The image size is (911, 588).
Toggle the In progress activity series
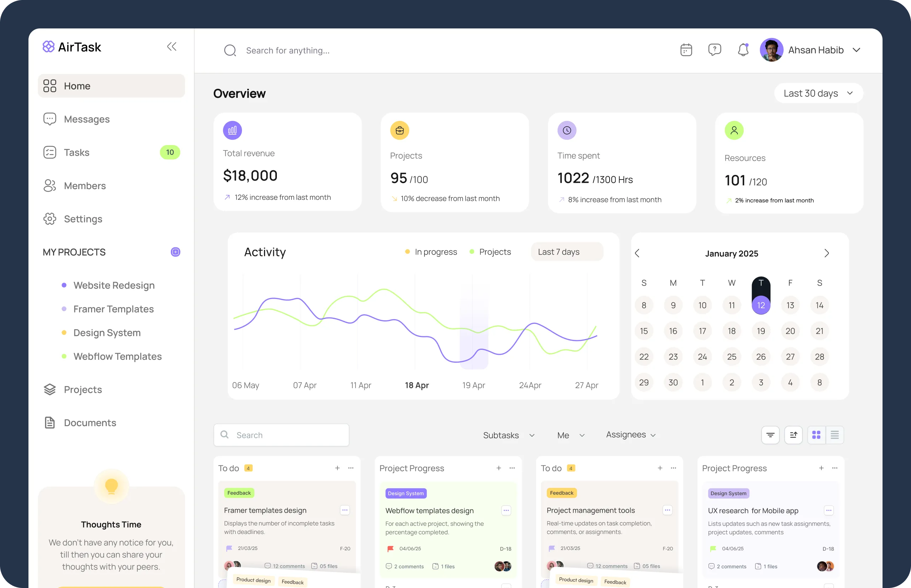[x=431, y=251]
